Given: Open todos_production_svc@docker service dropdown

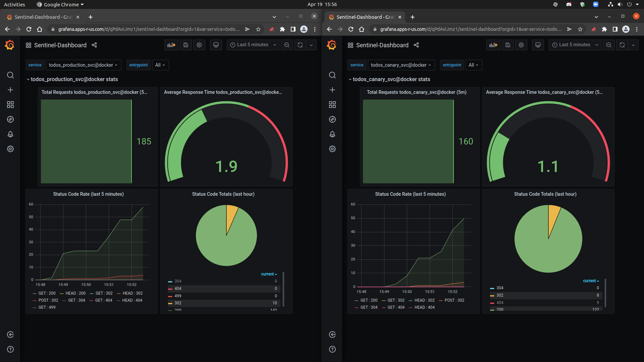Looking at the screenshot, I should 83,65.
